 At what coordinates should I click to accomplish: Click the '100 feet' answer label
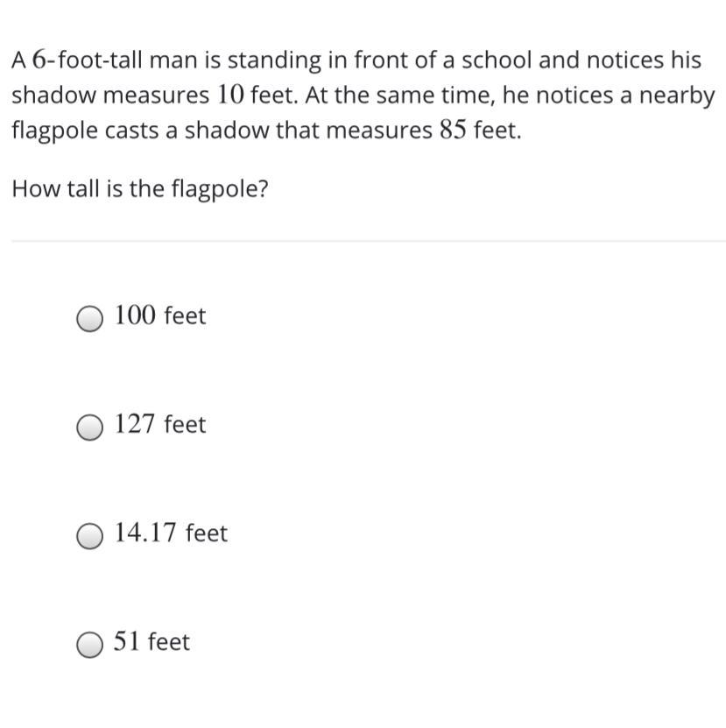click(160, 315)
